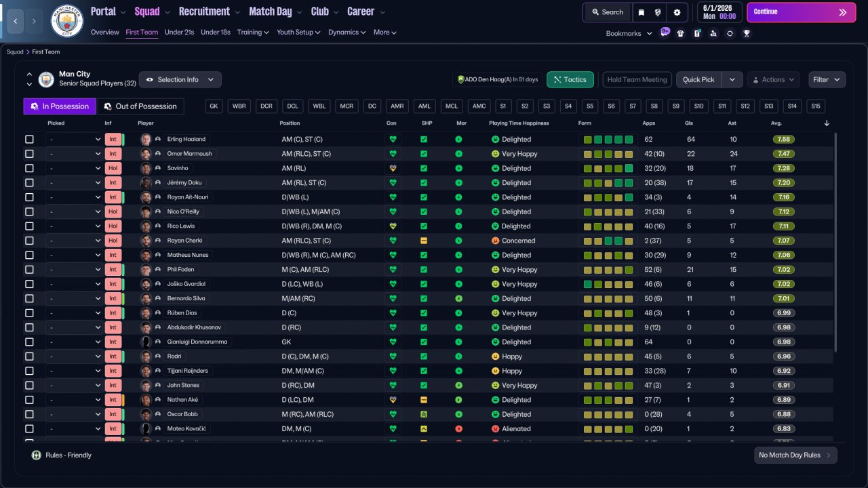The image size is (868, 488).
Task: Tick the checkbox for Erling Haaland
Action: point(29,139)
